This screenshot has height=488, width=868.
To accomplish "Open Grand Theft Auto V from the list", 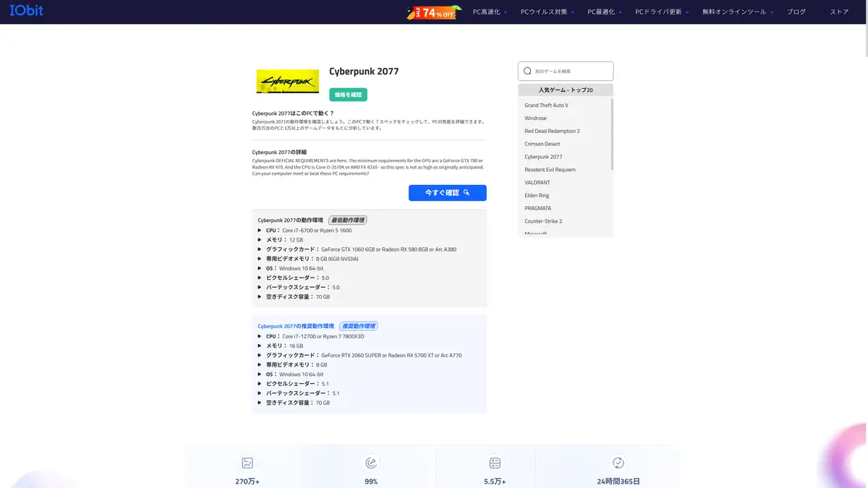I will pyautogui.click(x=546, y=106).
